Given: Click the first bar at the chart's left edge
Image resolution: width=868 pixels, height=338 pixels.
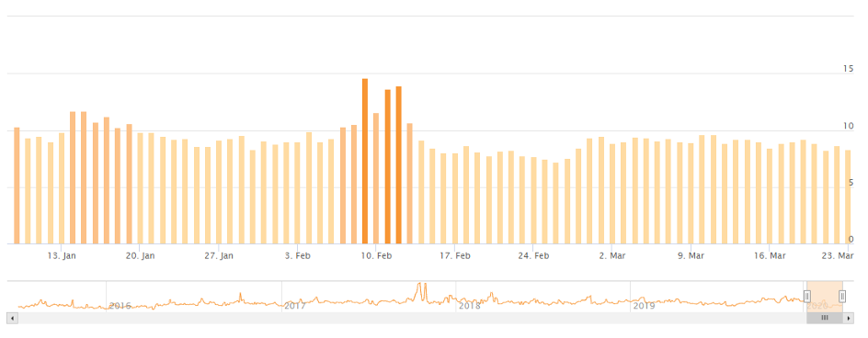Looking at the screenshot, I should 17,186.
